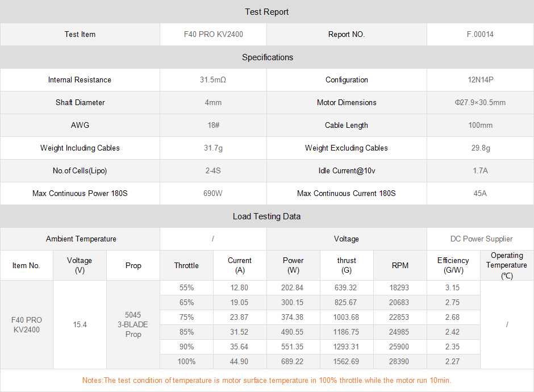This screenshot has width=534, height=392.
Task: Click the Throttle column header
Action: 186,266
